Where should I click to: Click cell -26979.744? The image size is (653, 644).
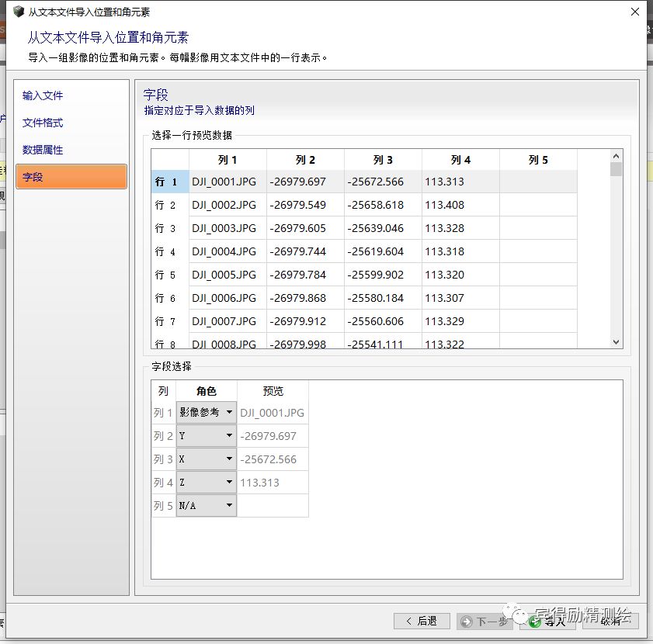pos(305,251)
